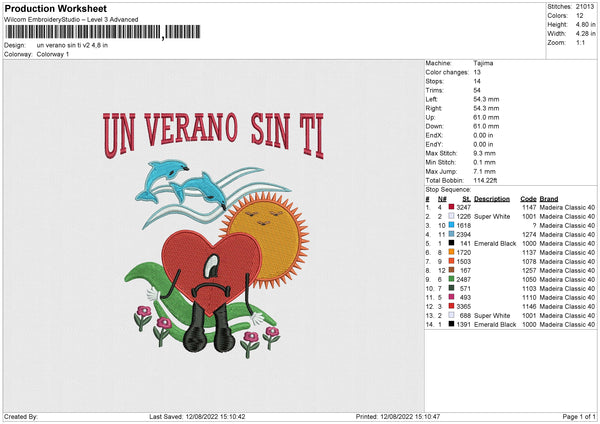
Task: Click thread code "1274"
Action: coord(529,234)
